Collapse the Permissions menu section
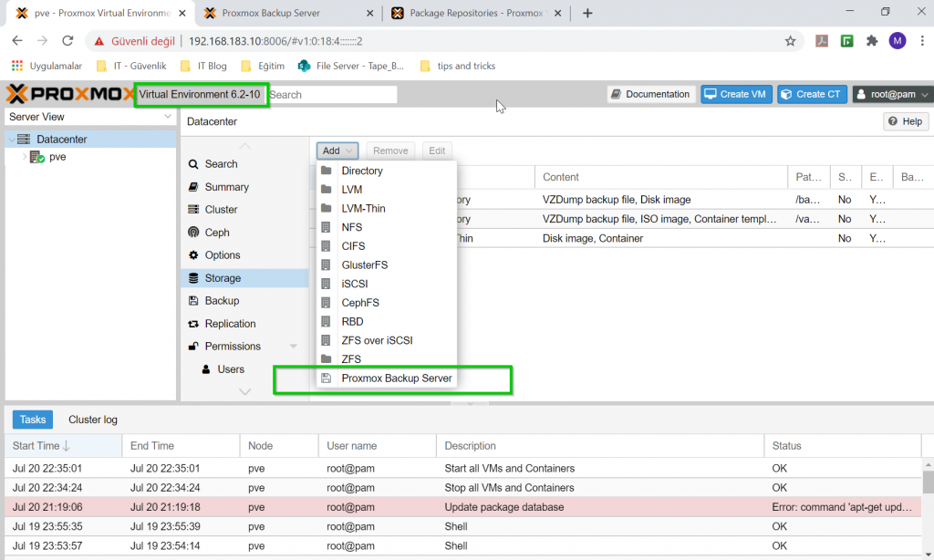 click(293, 347)
